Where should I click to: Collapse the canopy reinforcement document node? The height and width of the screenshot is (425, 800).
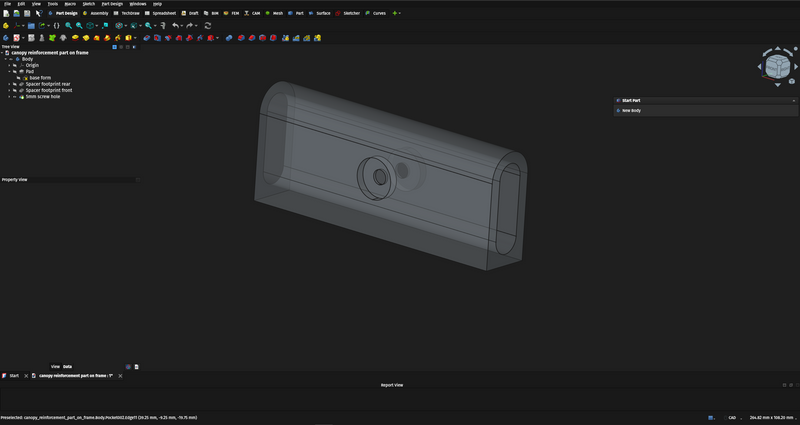coord(2,53)
